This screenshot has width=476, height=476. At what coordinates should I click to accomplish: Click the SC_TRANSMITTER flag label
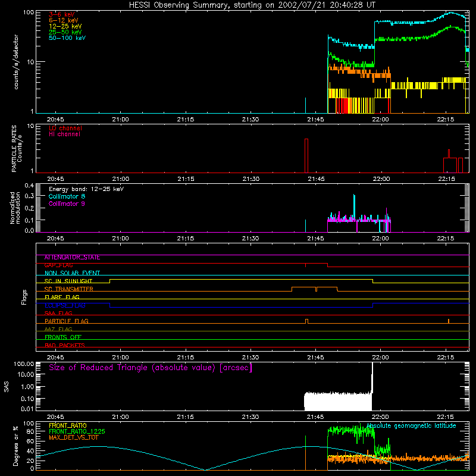pos(69,289)
